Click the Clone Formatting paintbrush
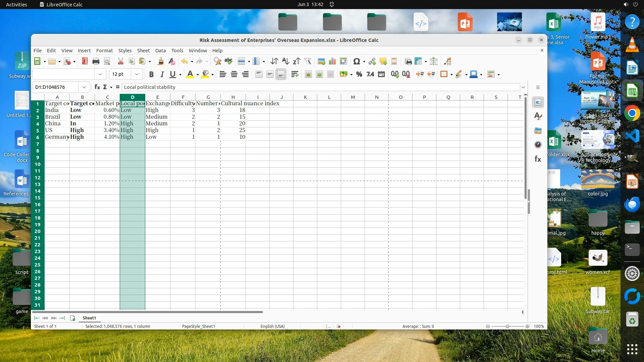644x362 pixels. pyautogui.click(x=161, y=61)
